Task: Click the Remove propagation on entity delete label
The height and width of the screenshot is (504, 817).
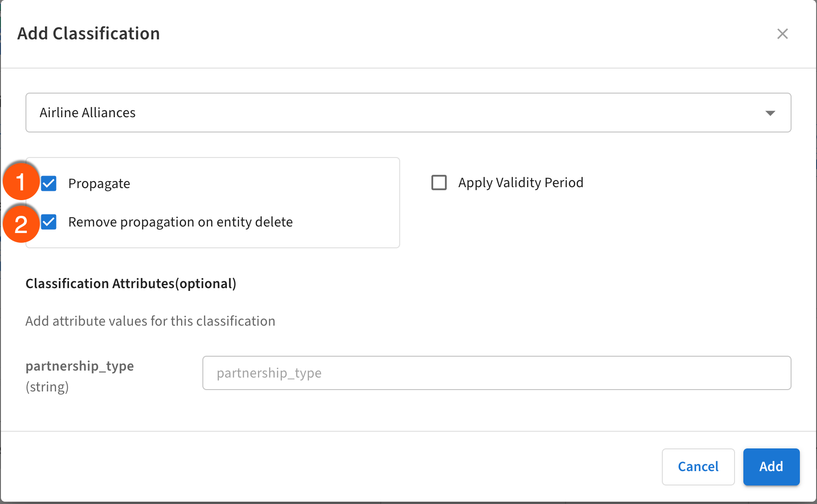Action: (180, 222)
